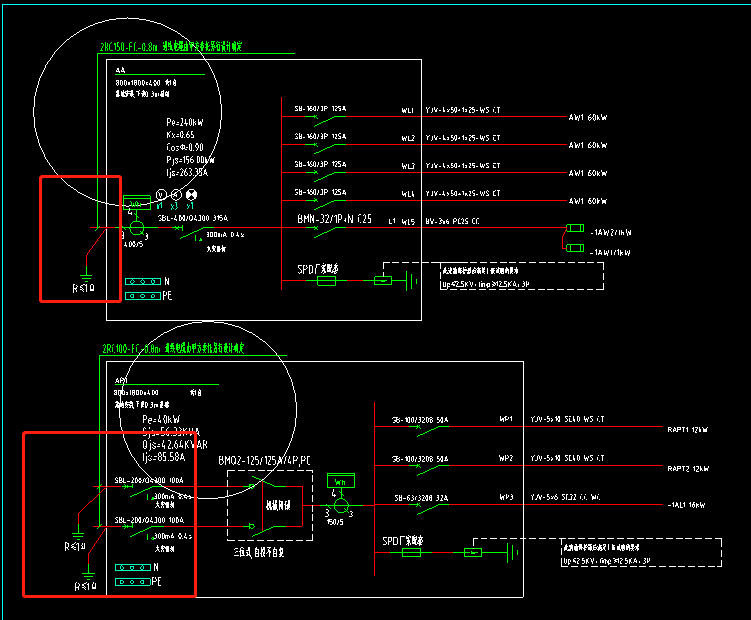Click the PE terminal bar in panel AA
The height and width of the screenshot is (620, 751).
(143, 296)
